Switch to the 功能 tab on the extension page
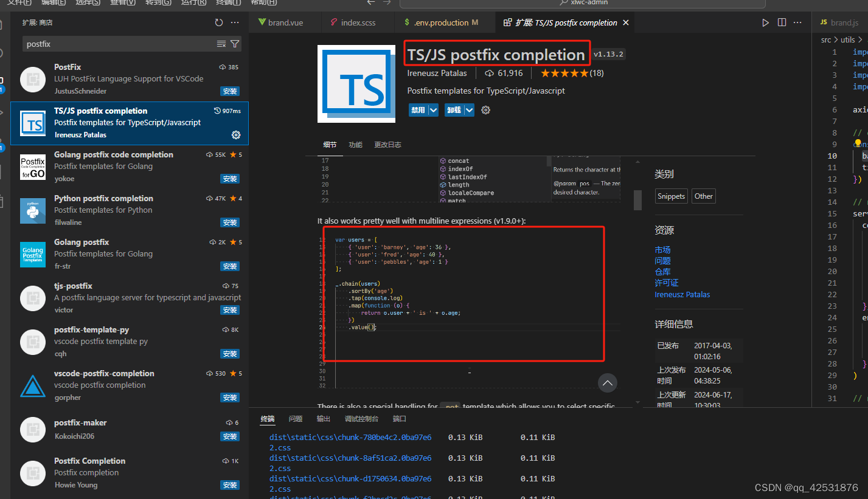Image resolution: width=868 pixels, height=499 pixels. click(355, 145)
